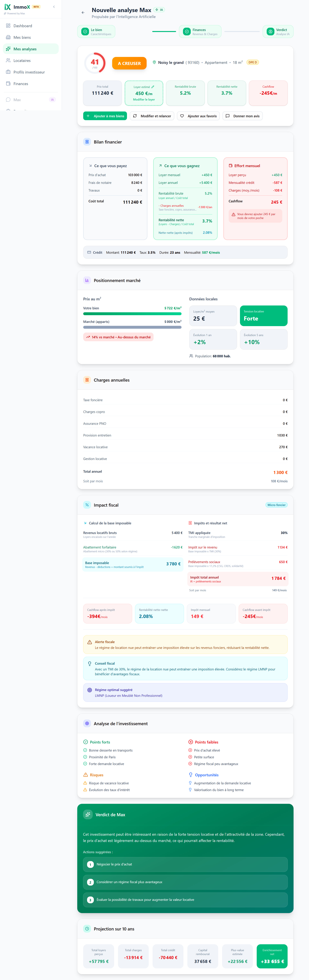
Task: Go to Mes biens in the sidebar
Action: pos(22,37)
